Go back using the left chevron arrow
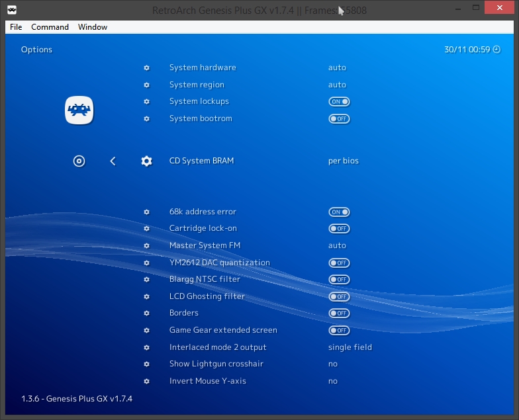The image size is (519, 420). (113, 161)
